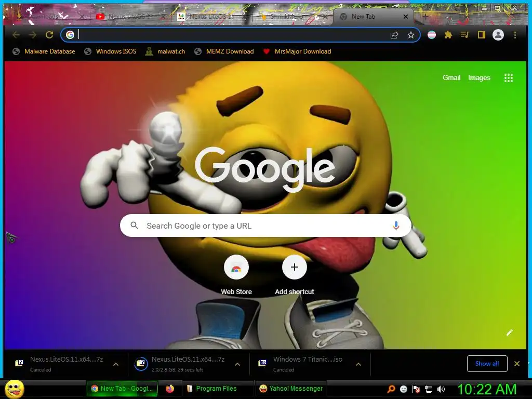This screenshot has height=399, width=532.
Task: Open the volume speaker tray icon
Action: coord(441,389)
